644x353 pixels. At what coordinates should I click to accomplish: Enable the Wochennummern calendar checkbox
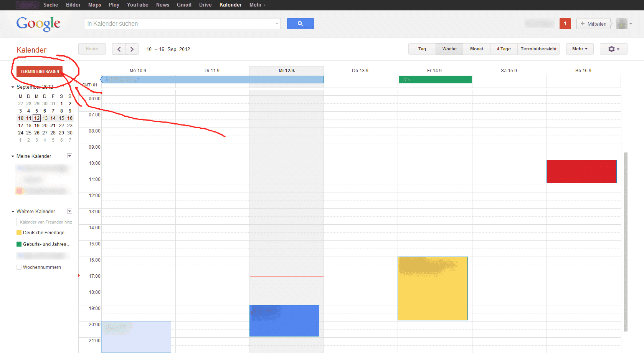tap(19, 267)
